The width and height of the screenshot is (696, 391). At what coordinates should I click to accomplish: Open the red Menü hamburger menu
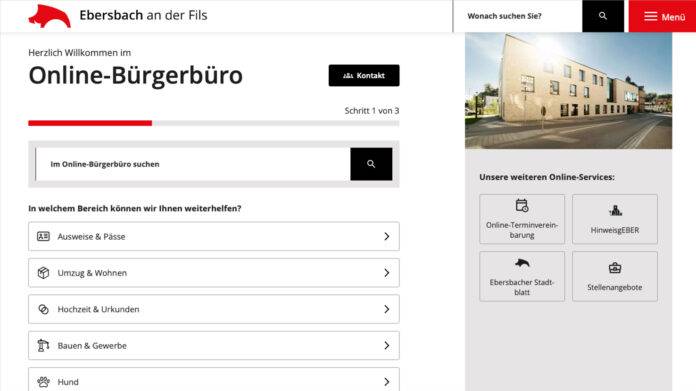pos(662,16)
